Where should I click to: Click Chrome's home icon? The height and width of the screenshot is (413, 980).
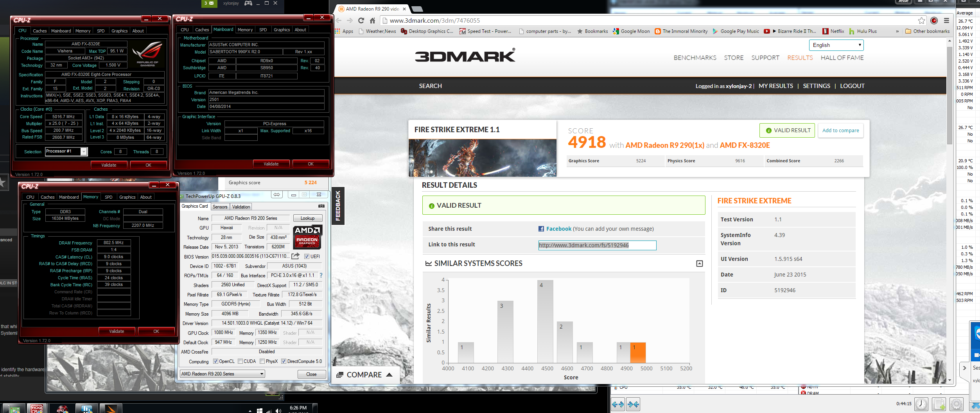tap(372, 20)
